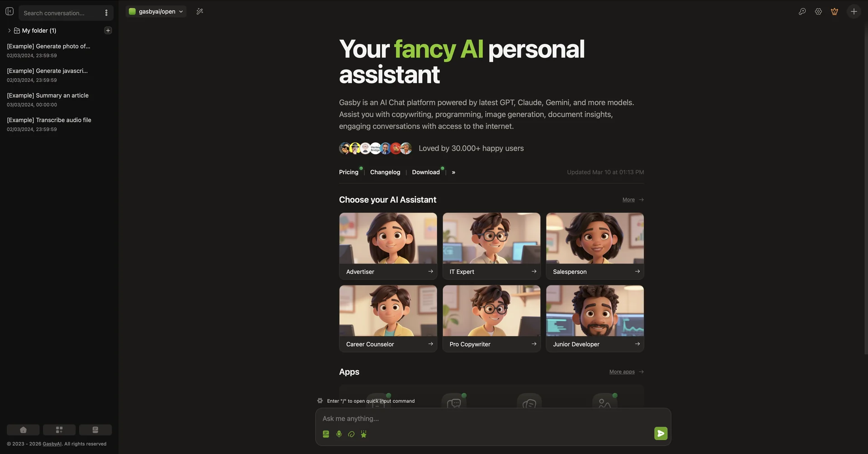Expand My folder (1) with its chevron

(x=9, y=30)
